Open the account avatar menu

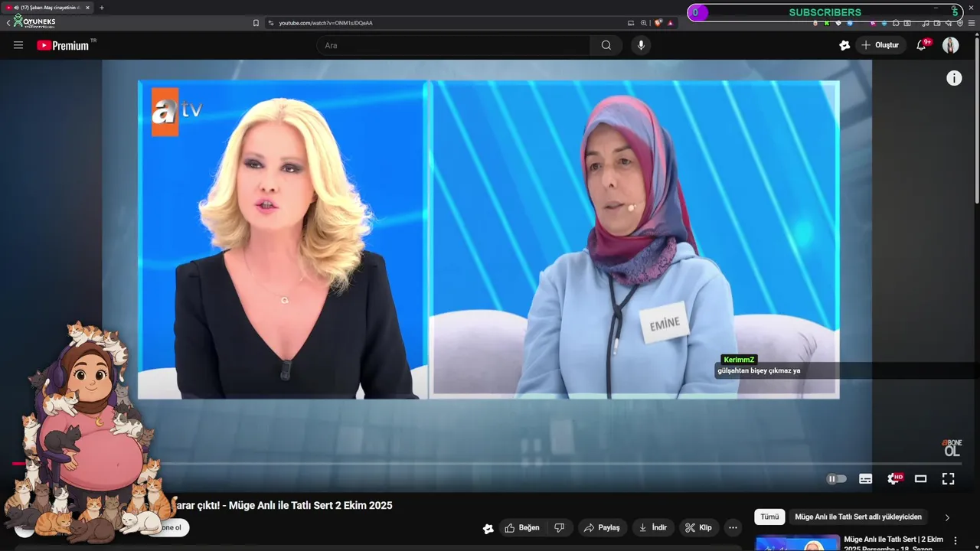[x=950, y=45]
